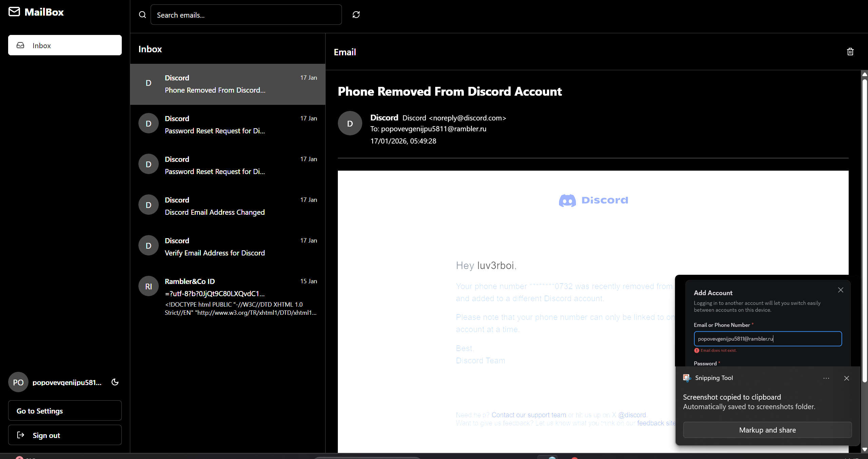Delete the open email with trash icon
The height and width of the screenshot is (459, 868).
click(850, 52)
